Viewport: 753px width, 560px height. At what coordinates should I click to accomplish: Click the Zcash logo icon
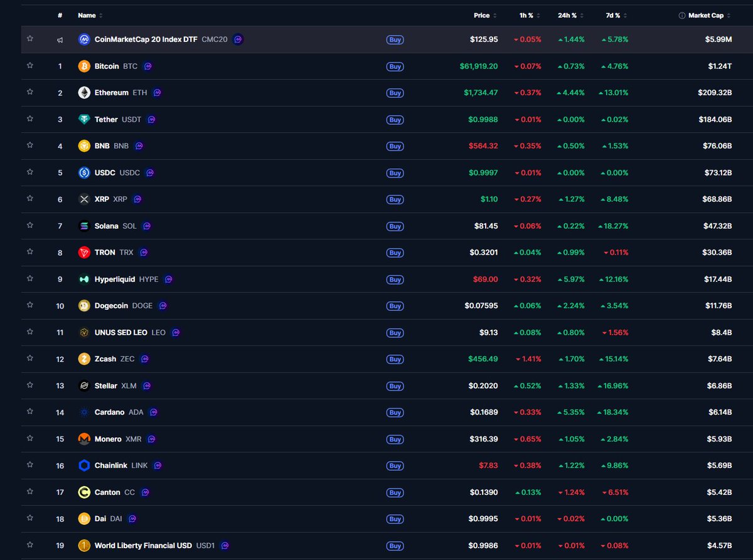point(84,359)
